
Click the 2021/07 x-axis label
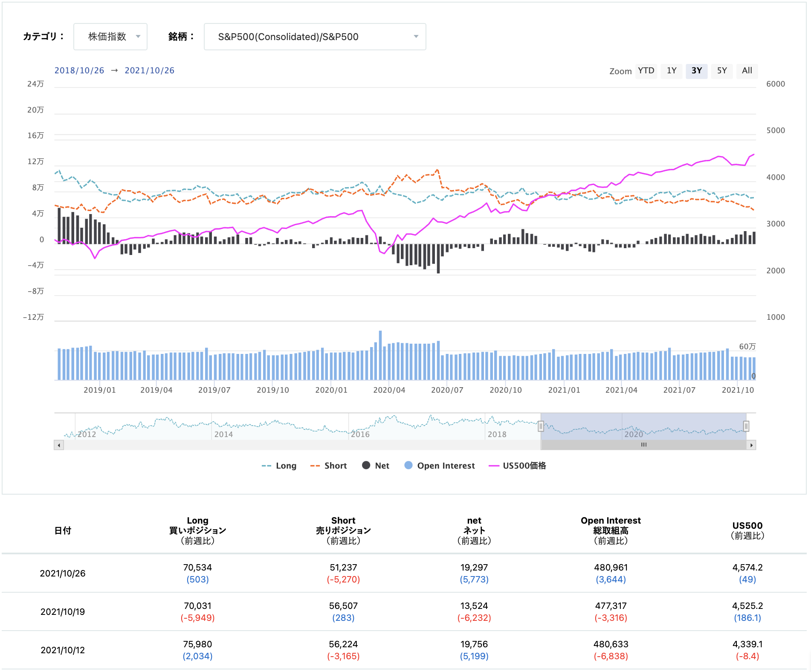(x=679, y=390)
